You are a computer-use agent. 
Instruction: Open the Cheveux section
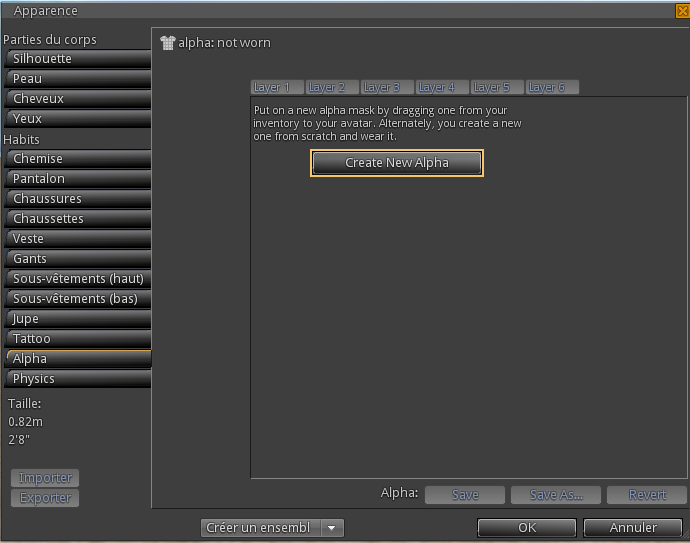78,99
